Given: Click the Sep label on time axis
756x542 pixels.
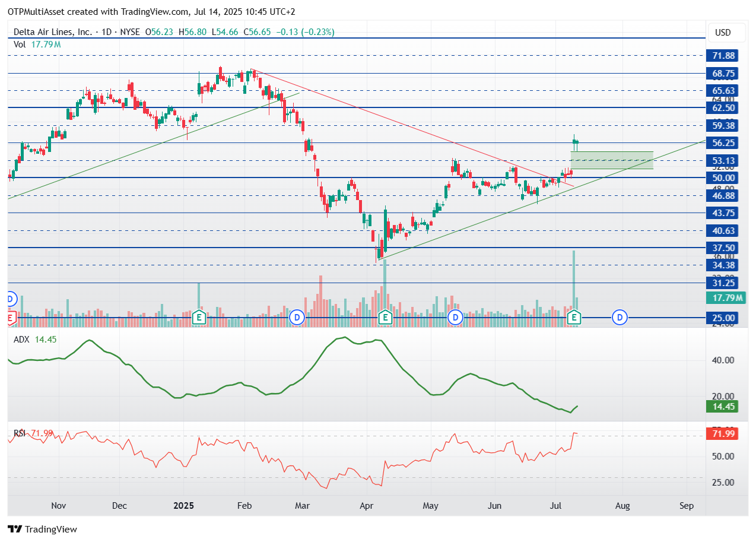Looking at the screenshot, I should tap(687, 506).
